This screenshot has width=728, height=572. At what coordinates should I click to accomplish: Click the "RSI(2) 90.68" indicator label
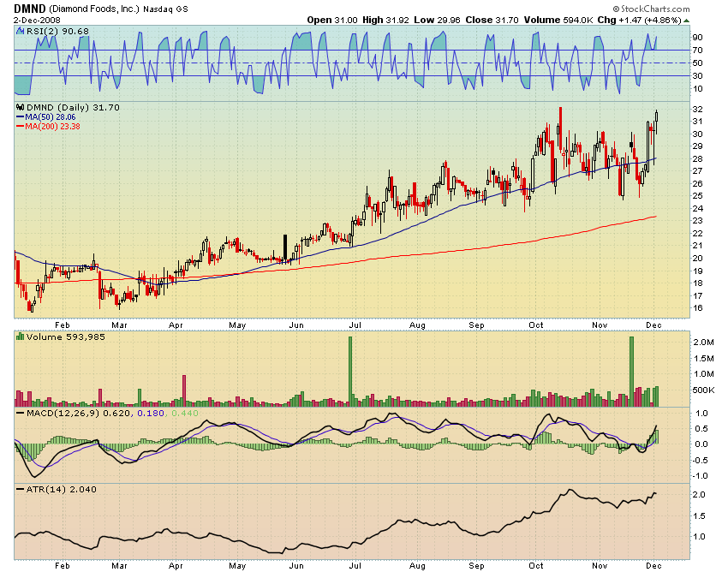(x=57, y=31)
